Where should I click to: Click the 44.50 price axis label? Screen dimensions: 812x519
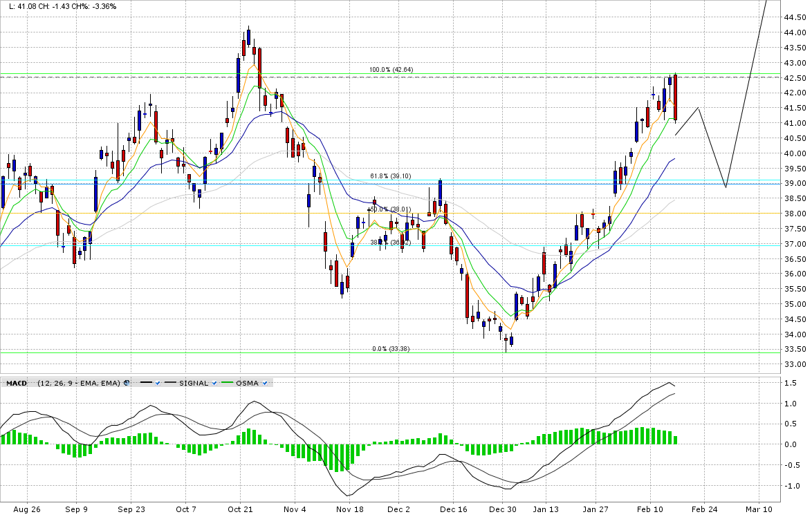[793, 17]
